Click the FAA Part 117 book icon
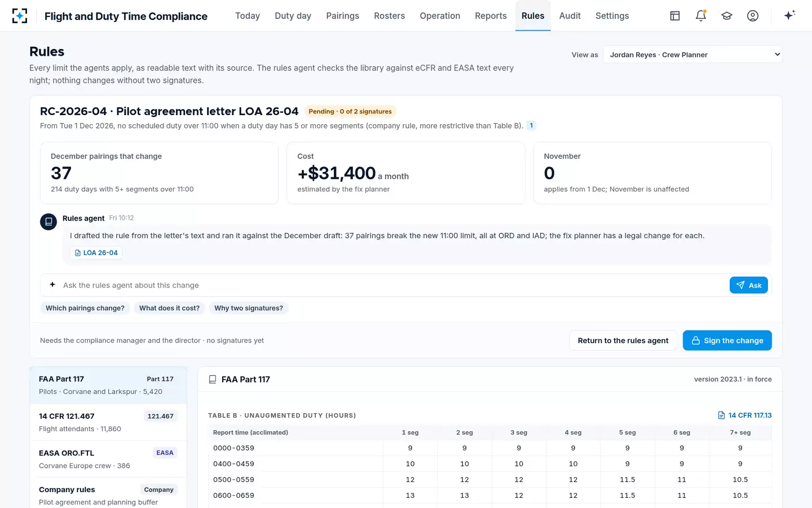812x508 pixels. 213,379
